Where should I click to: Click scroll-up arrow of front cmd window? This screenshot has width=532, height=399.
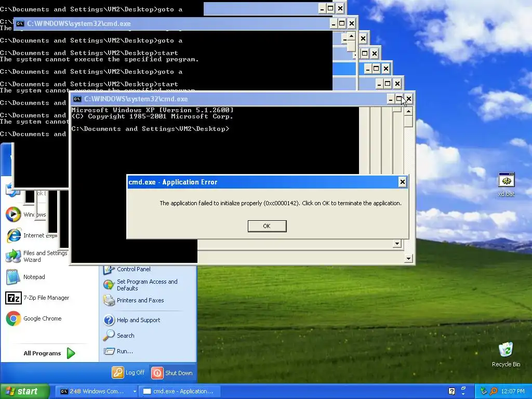click(408, 111)
